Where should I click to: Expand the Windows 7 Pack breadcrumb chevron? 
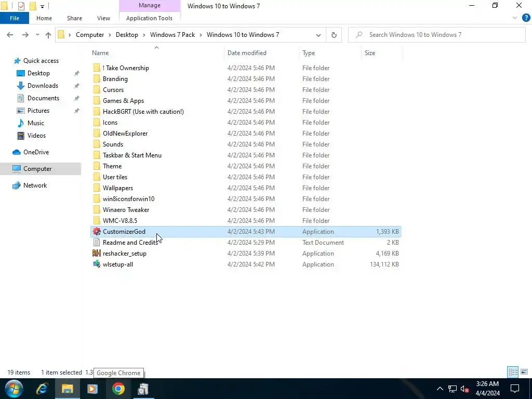point(201,35)
